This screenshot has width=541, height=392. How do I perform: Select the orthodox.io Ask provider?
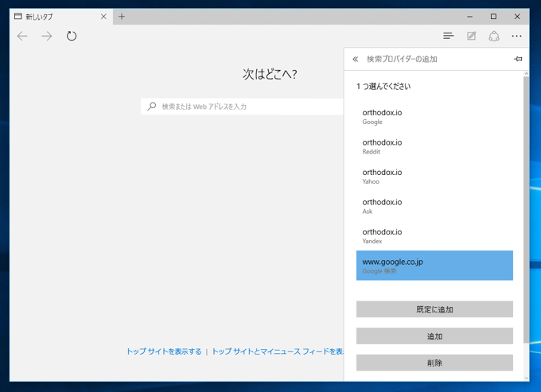[x=434, y=206]
